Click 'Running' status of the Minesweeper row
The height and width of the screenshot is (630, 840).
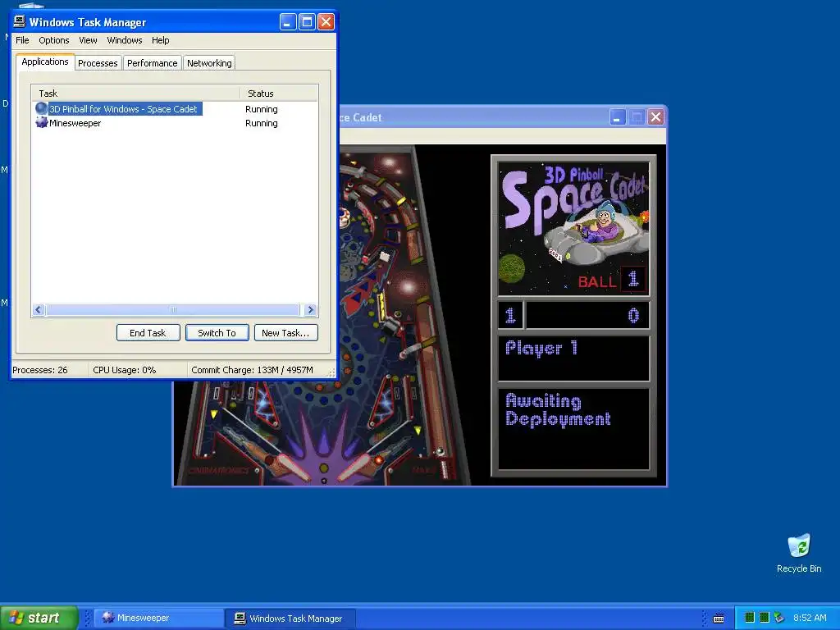[x=262, y=123]
